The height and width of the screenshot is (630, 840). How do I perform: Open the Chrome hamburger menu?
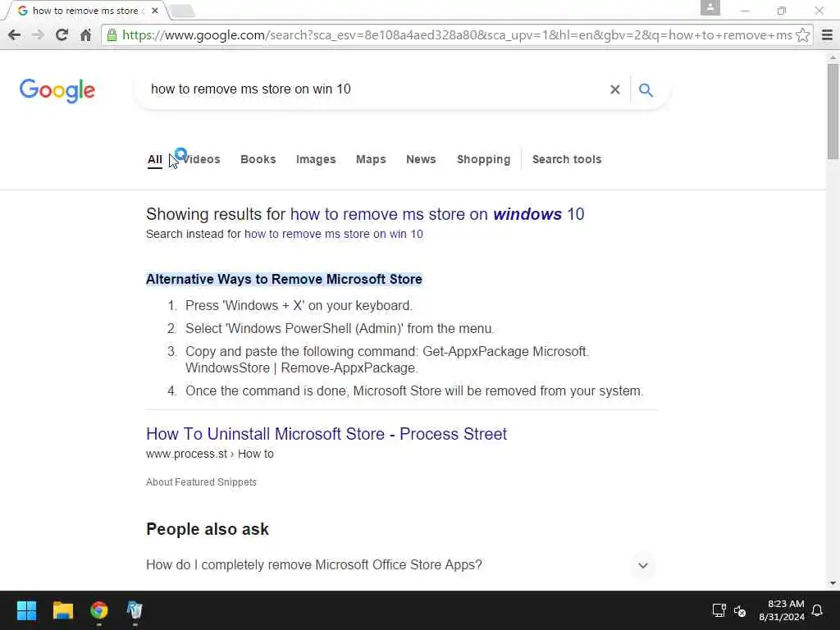(827, 35)
